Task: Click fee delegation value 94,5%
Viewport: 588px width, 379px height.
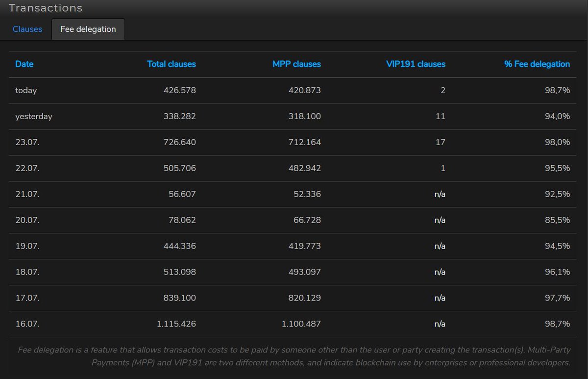Action: coord(557,246)
